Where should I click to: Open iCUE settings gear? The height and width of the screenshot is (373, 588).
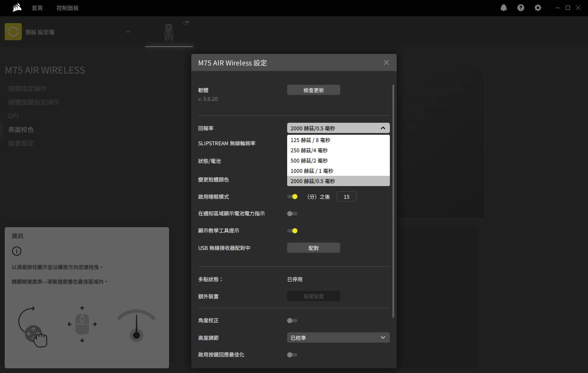point(538,8)
